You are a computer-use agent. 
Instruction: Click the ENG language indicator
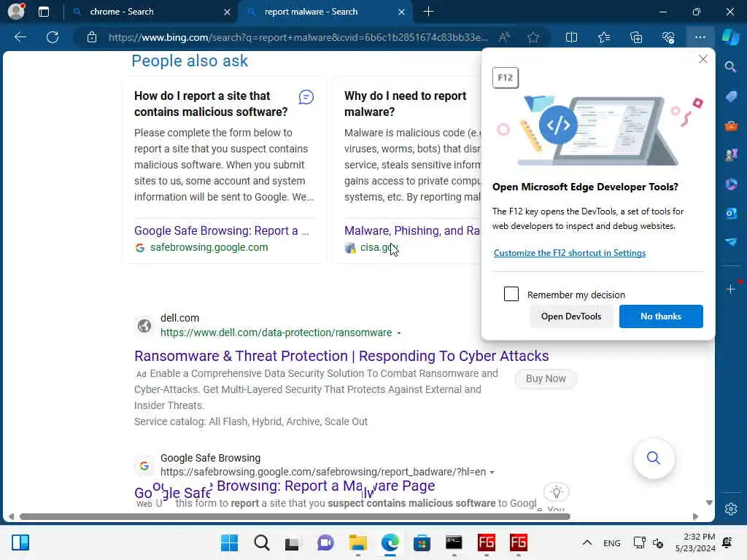click(x=612, y=542)
